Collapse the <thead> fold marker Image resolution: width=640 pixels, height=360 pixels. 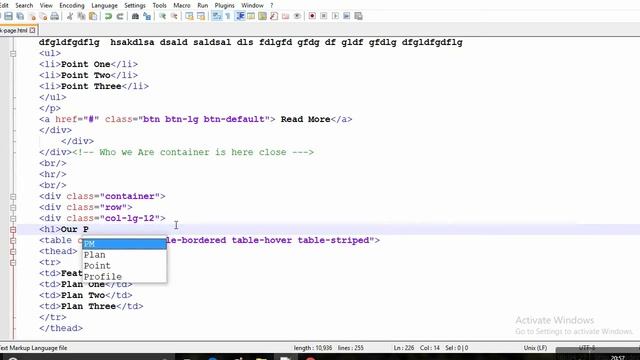(x=13, y=251)
